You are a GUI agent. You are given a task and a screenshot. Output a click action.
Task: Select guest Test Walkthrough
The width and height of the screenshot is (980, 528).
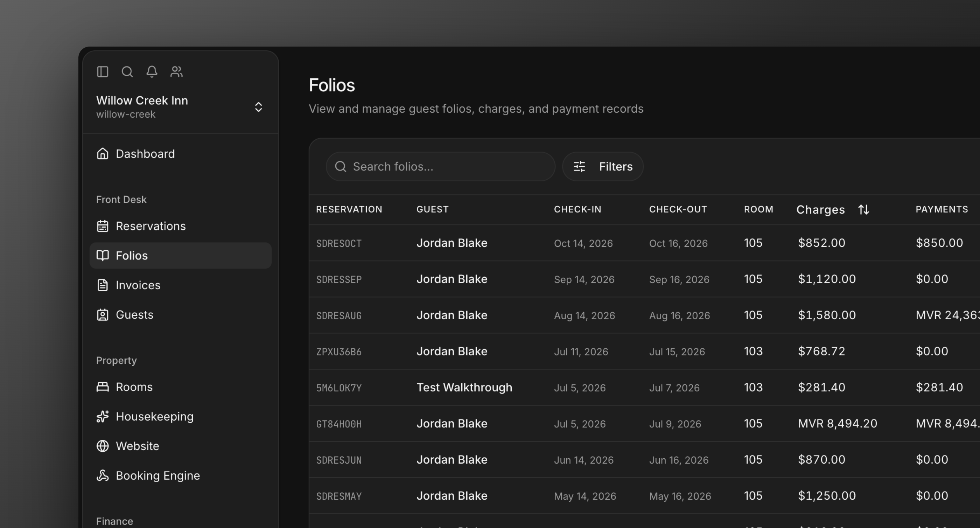click(464, 388)
